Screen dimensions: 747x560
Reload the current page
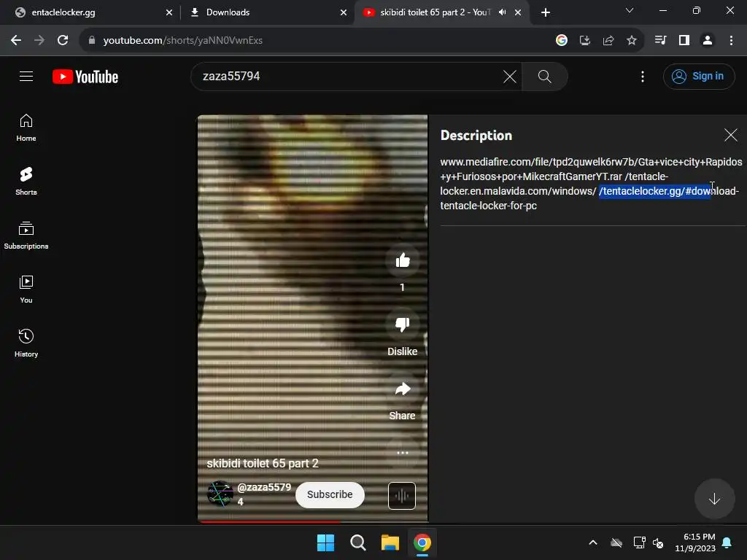(63, 41)
